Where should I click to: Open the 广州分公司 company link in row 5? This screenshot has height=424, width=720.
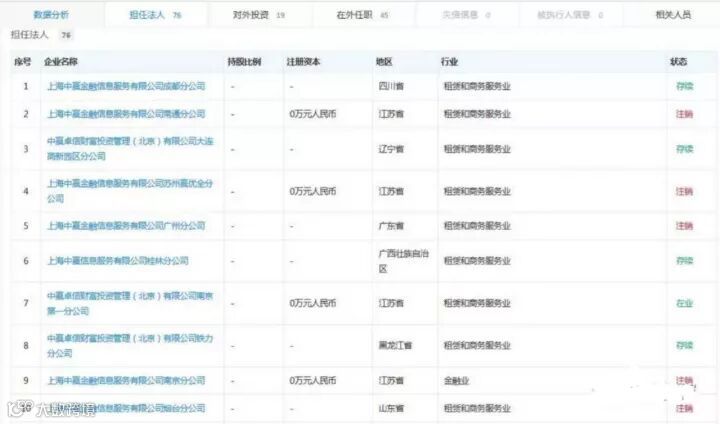[126, 226]
